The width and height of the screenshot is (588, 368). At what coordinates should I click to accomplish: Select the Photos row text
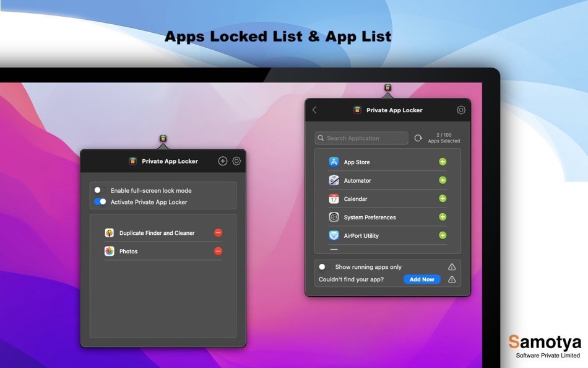tap(128, 252)
